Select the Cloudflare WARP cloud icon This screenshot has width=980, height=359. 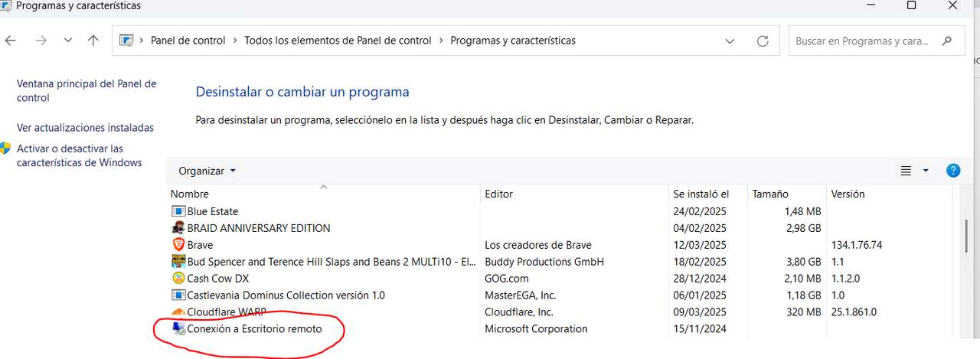coord(178,312)
